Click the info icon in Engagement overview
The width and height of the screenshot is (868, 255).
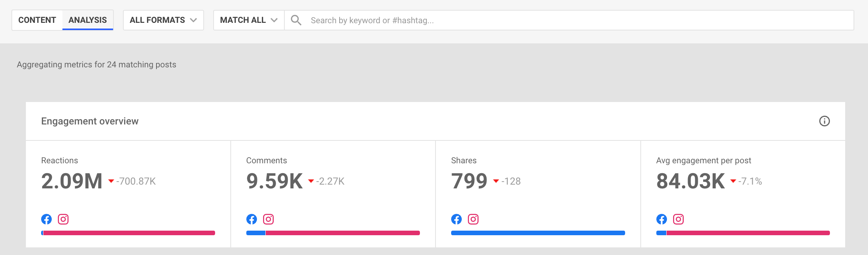click(824, 121)
